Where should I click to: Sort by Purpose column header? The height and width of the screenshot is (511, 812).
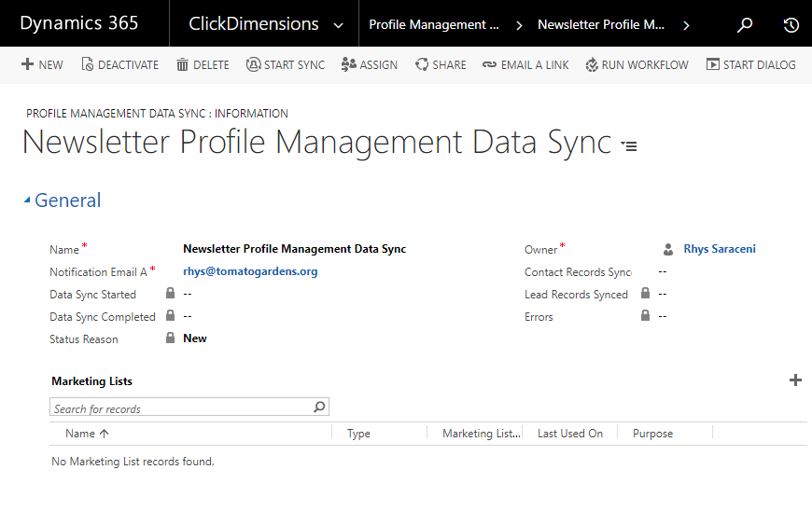653,434
